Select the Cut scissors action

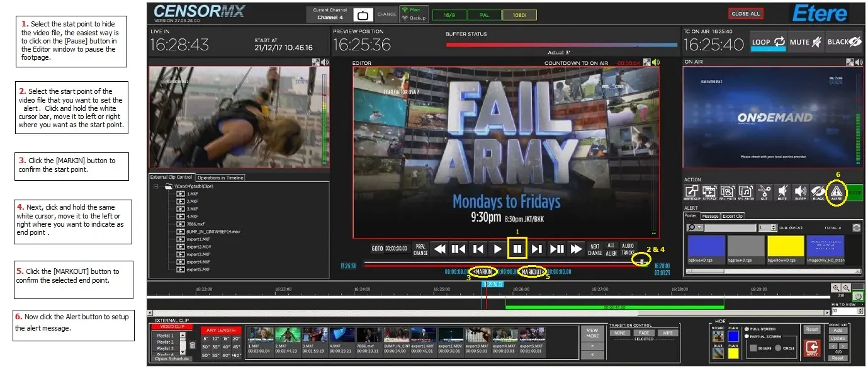(764, 193)
